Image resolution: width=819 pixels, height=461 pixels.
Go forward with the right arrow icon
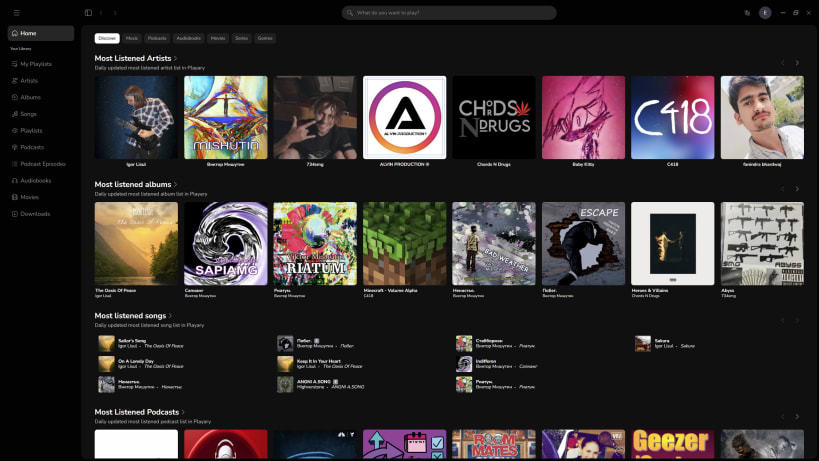coord(115,13)
